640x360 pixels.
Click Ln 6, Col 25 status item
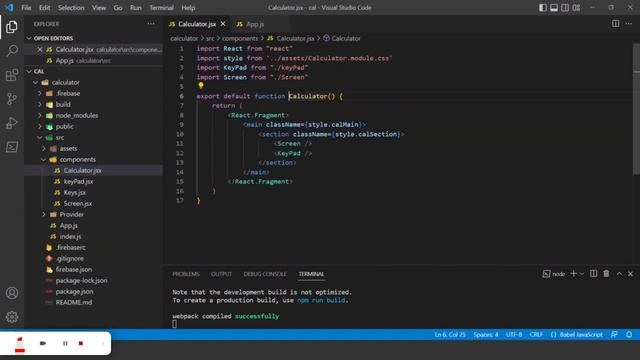450,334
